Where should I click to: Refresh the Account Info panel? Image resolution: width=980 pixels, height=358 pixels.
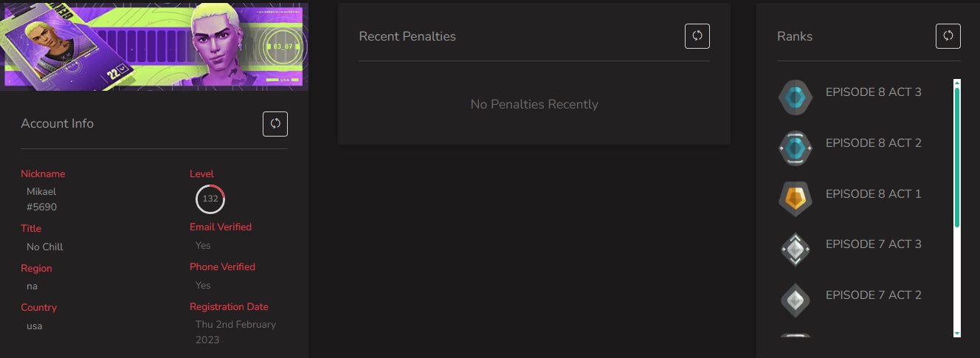(275, 124)
